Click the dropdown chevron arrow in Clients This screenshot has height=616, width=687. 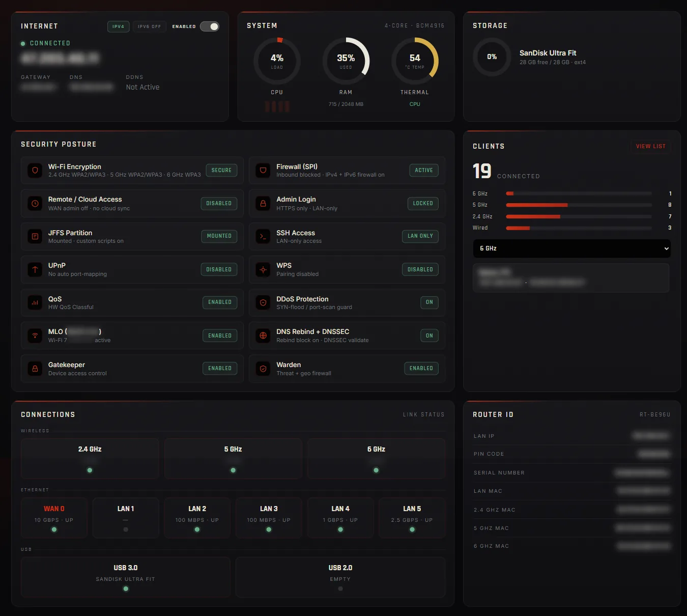point(666,248)
